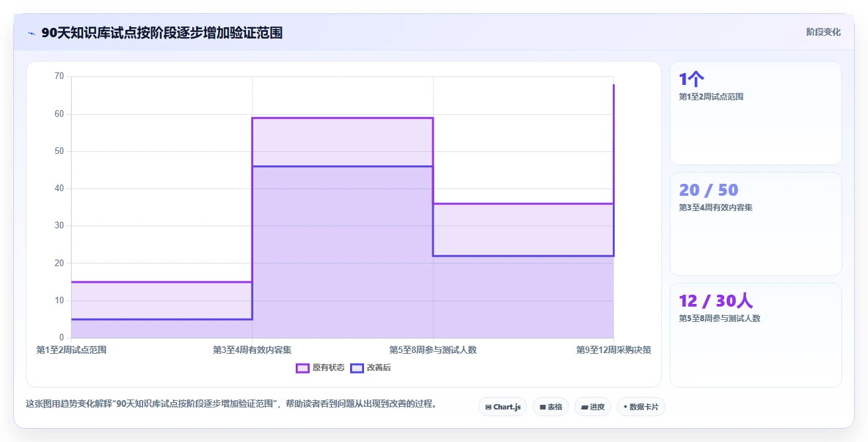Select the 进度 tag
The height and width of the screenshot is (442, 868).
[x=592, y=407]
